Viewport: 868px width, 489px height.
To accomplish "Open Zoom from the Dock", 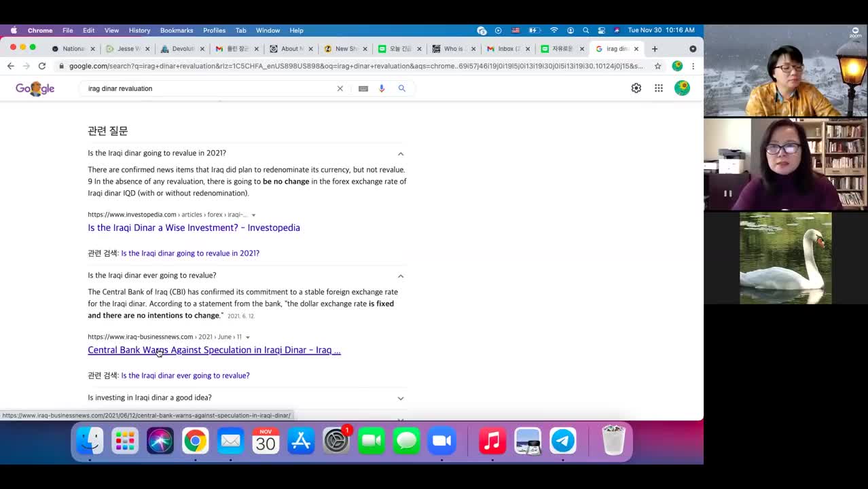I will pos(442,441).
